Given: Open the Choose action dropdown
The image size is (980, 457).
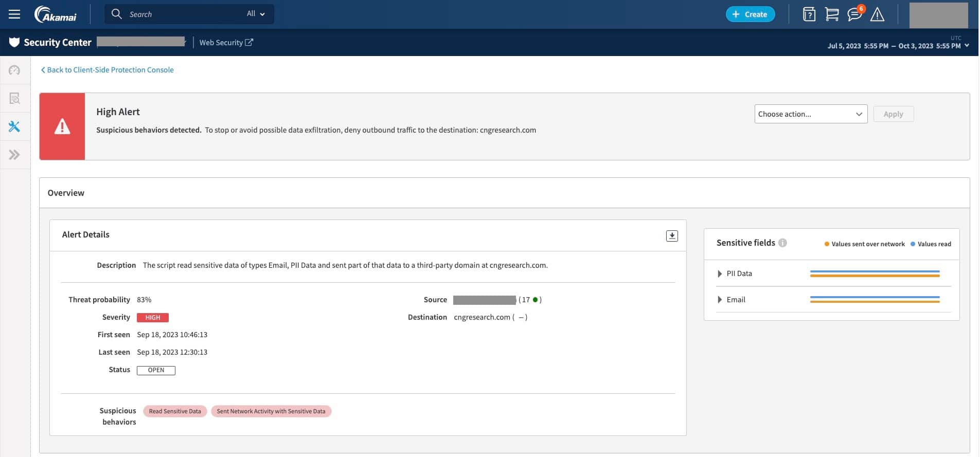Looking at the screenshot, I should (x=810, y=114).
